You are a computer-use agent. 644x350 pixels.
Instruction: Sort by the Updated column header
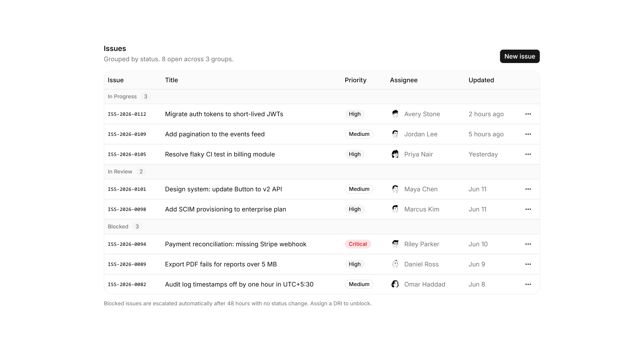pos(481,80)
